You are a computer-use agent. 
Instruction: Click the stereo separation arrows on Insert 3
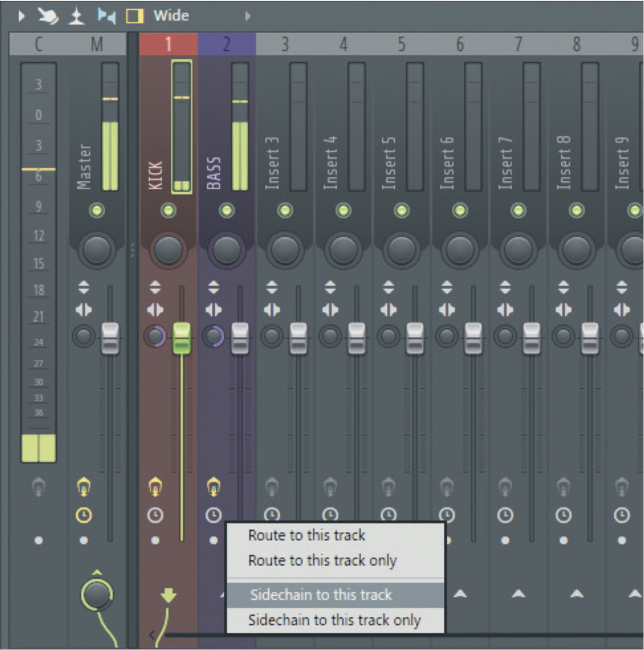coord(273,287)
